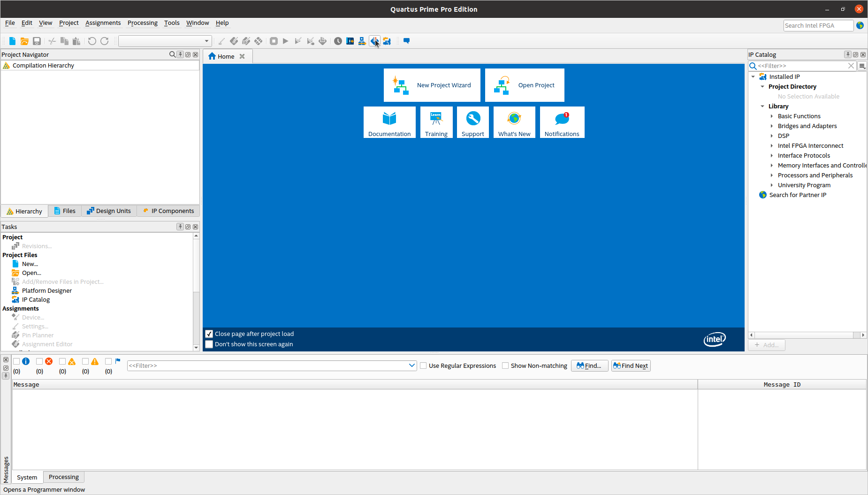Open the Notifications tile
Viewport: 868px width, 495px height.
point(562,122)
